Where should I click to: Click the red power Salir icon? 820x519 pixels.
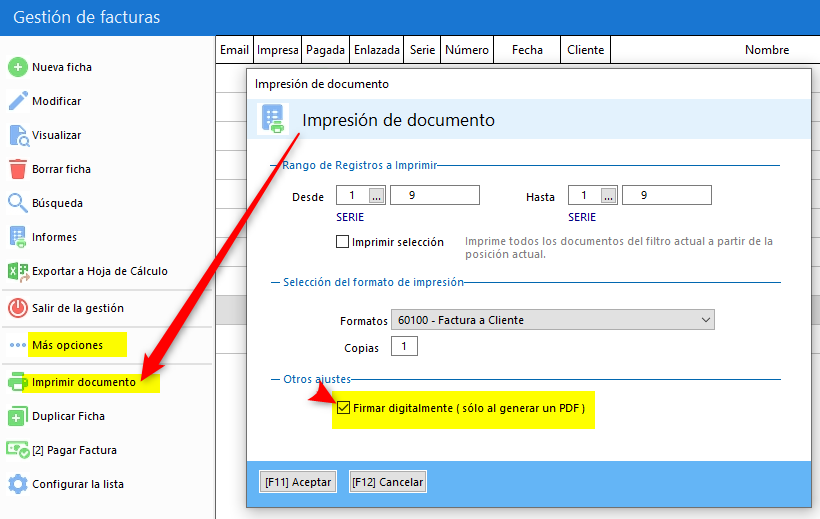tap(18, 308)
